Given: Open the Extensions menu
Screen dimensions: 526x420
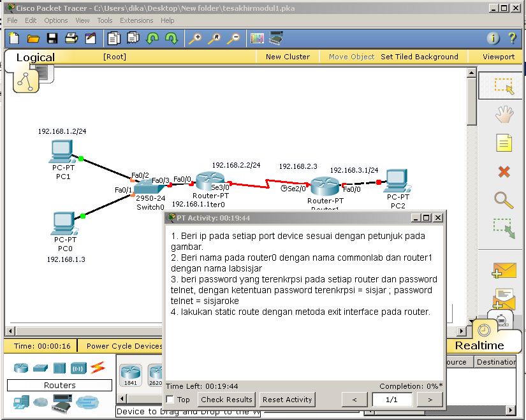Looking at the screenshot, I should pos(136,20).
